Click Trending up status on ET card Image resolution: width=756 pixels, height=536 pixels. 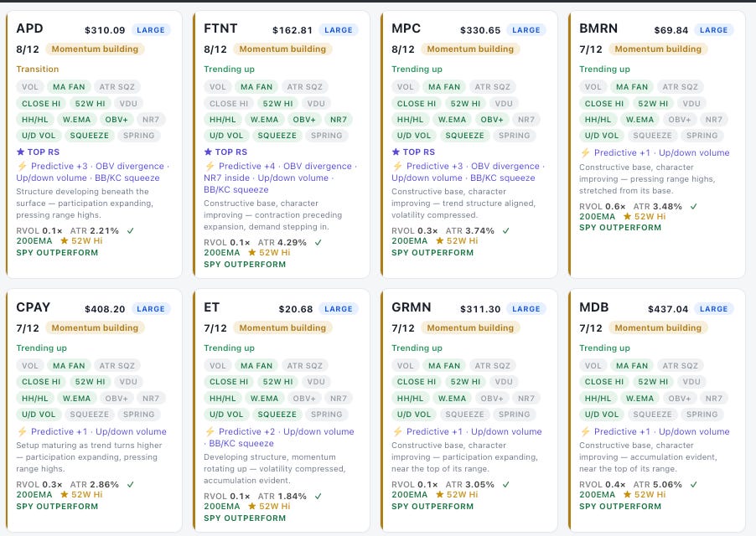[x=229, y=348]
